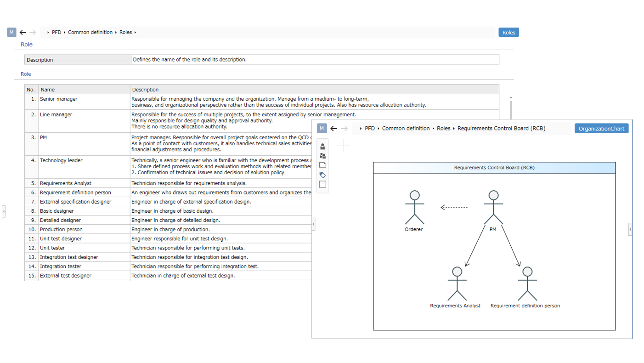Open breadcrumb arrow before Requirements Control Board
The width and height of the screenshot is (644, 363).
(454, 129)
